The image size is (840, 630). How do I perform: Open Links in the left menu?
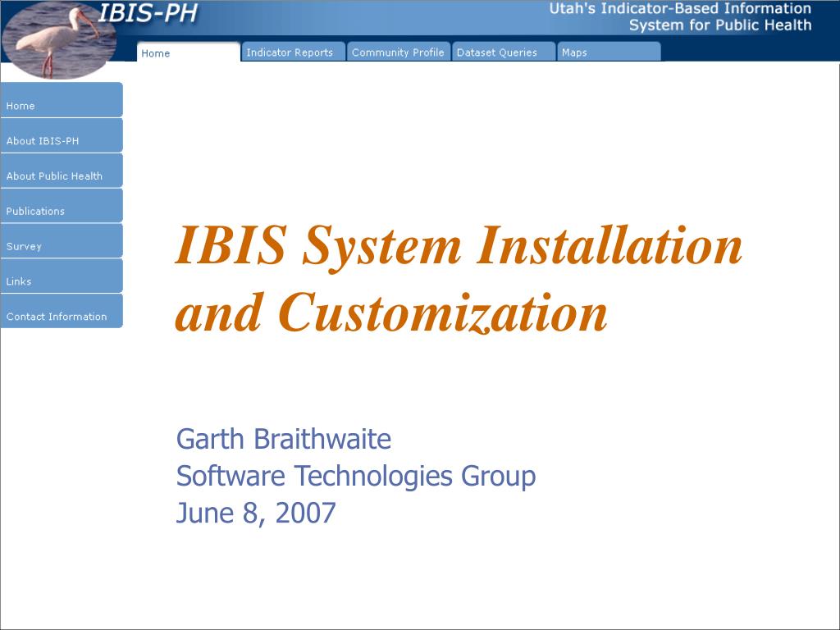(62, 276)
